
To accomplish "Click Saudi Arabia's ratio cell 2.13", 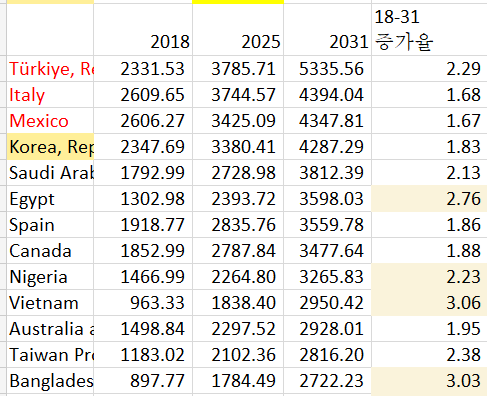I will tap(429, 173).
